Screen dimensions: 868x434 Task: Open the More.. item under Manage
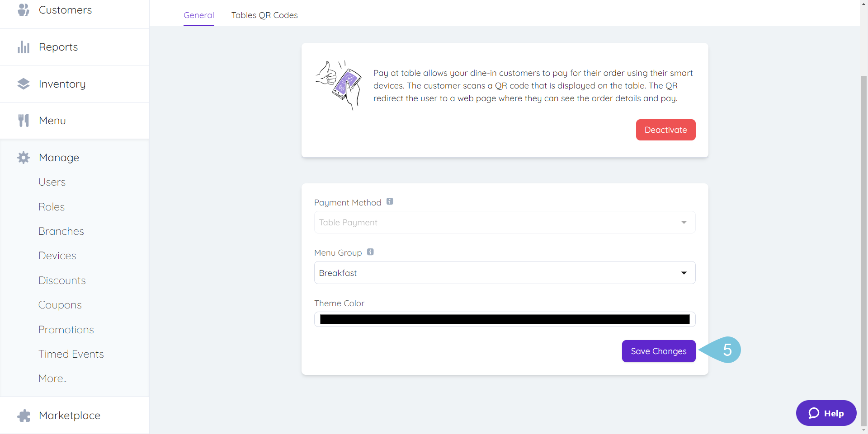[52, 378]
